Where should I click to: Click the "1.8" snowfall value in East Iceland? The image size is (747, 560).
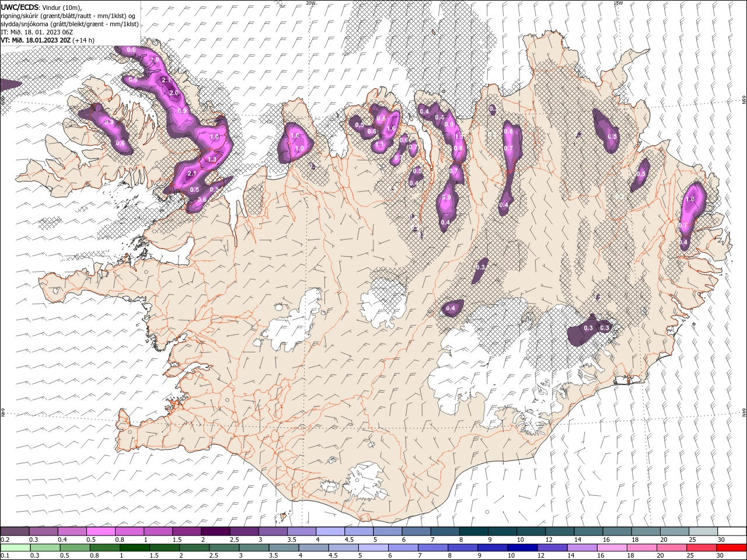[690, 199]
